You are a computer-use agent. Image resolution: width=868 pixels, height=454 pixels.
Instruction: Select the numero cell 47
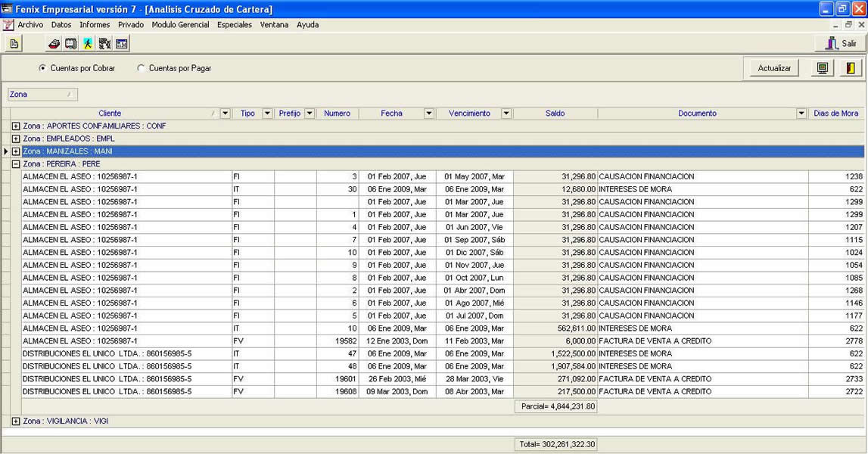(338, 354)
